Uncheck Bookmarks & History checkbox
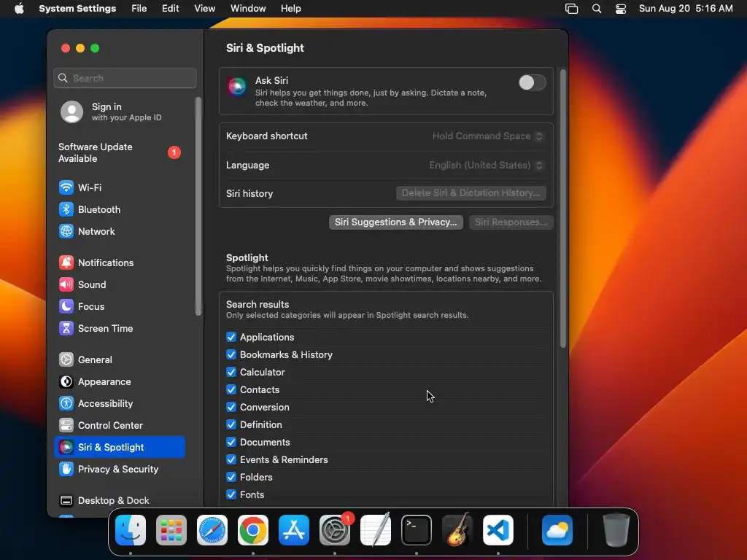Viewport: 747px width, 560px height. 231,355
